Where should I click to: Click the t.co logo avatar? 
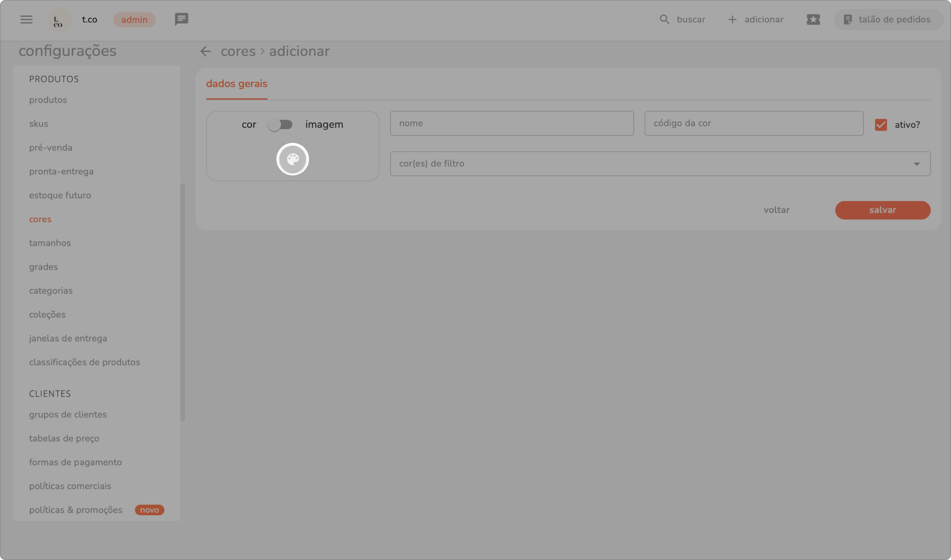(59, 20)
